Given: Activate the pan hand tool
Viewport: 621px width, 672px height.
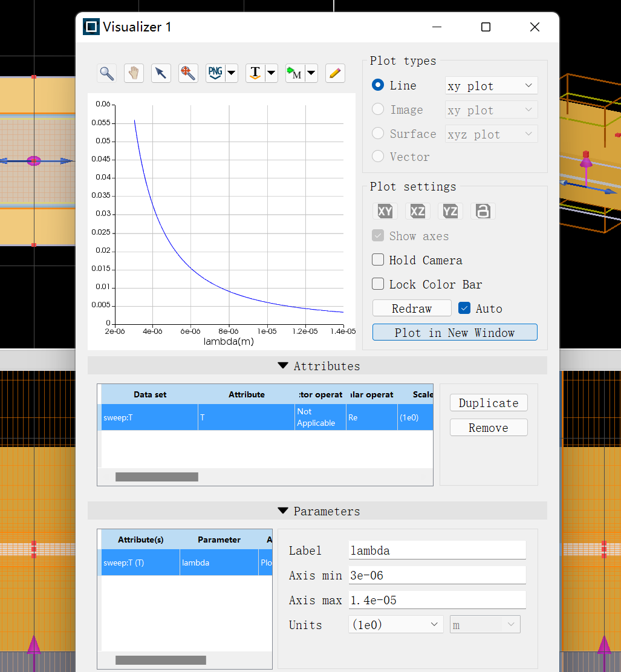Looking at the screenshot, I should [134, 74].
